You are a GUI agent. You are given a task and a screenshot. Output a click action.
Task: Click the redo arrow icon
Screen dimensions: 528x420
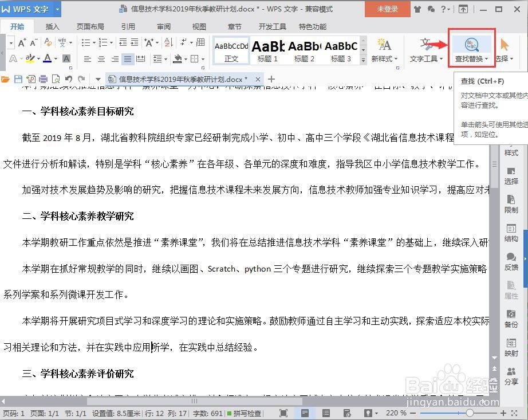tap(81, 79)
